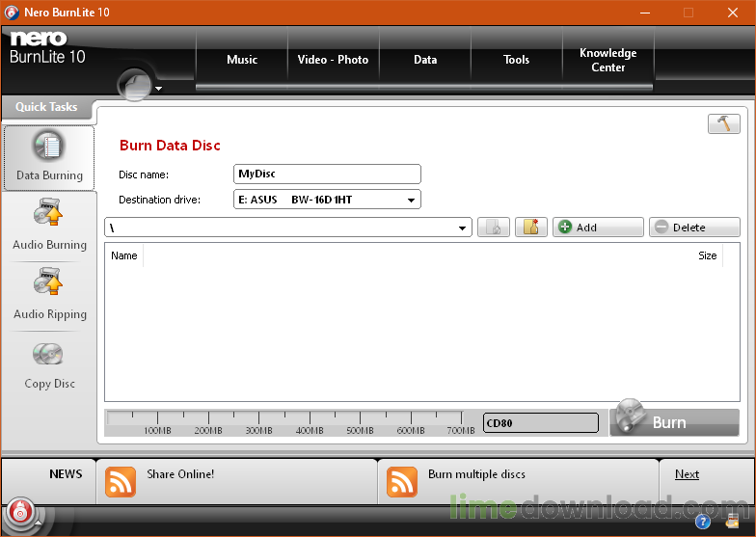The height and width of the screenshot is (537, 756).
Task: Expand the arrow next to the start orb
Action: pyautogui.click(x=158, y=89)
